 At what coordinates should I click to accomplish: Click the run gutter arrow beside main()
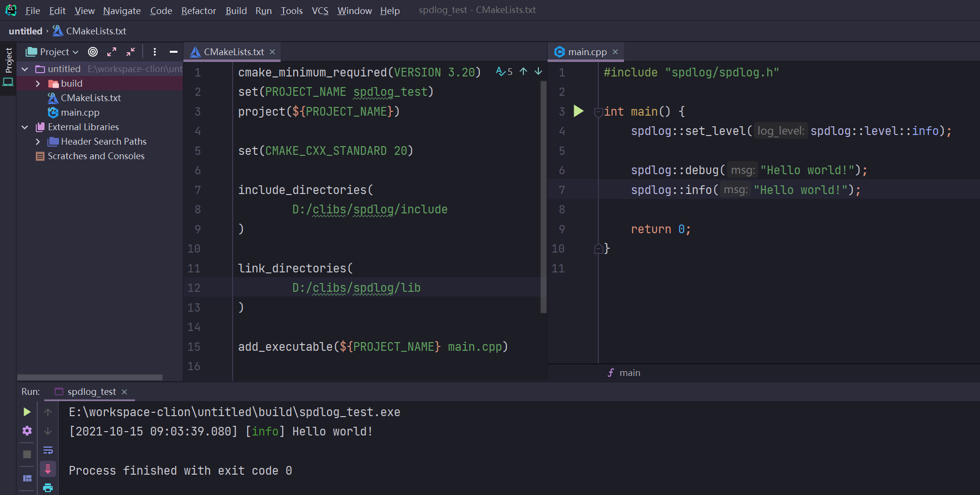[x=579, y=111]
